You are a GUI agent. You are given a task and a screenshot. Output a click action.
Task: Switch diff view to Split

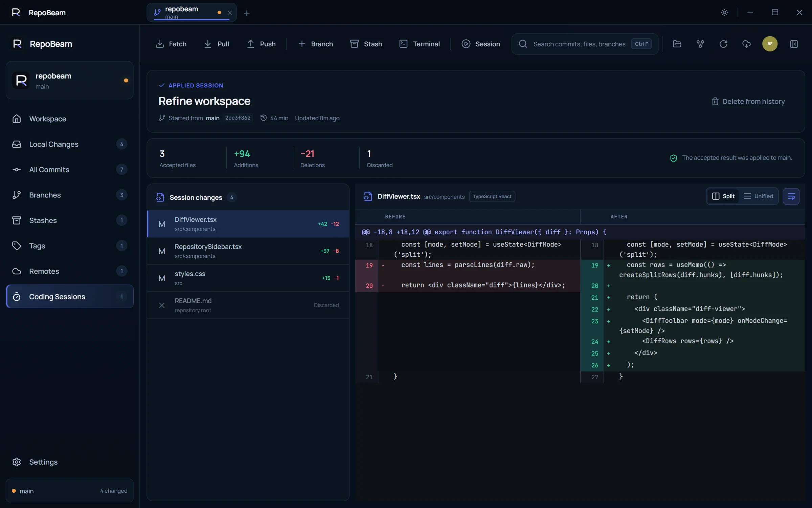point(723,196)
